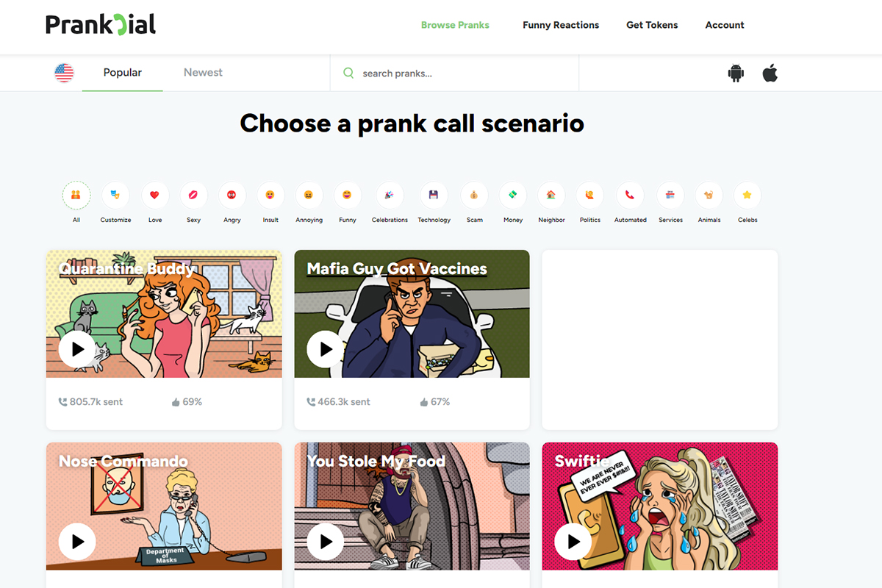Open the Funny Reactions page
The width and height of the screenshot is (882, 588).
click(x=561, y=25)
